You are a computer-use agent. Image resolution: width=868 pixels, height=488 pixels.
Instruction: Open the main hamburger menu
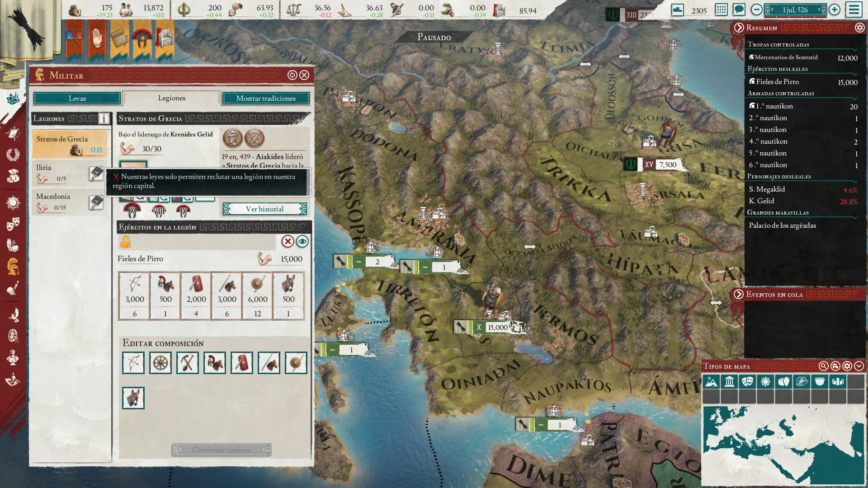tap(854, 9)
